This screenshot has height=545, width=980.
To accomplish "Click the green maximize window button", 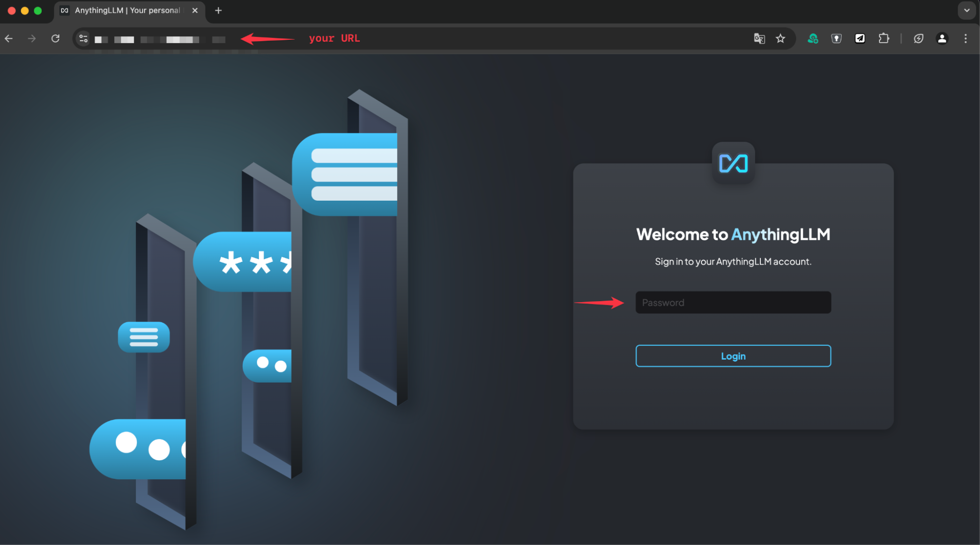I will [x=38, y=10].
